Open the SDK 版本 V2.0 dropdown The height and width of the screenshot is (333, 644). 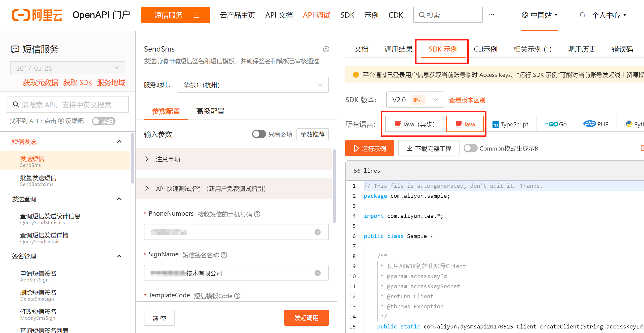pyautogui.click(x=415, y=100)
